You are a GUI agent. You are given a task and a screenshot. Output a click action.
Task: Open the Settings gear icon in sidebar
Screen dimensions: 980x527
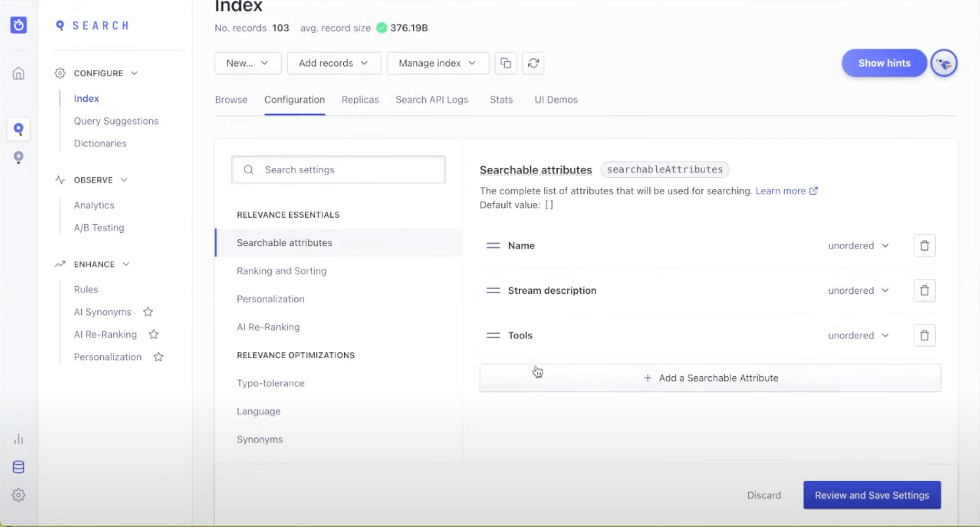pos(18,495)
